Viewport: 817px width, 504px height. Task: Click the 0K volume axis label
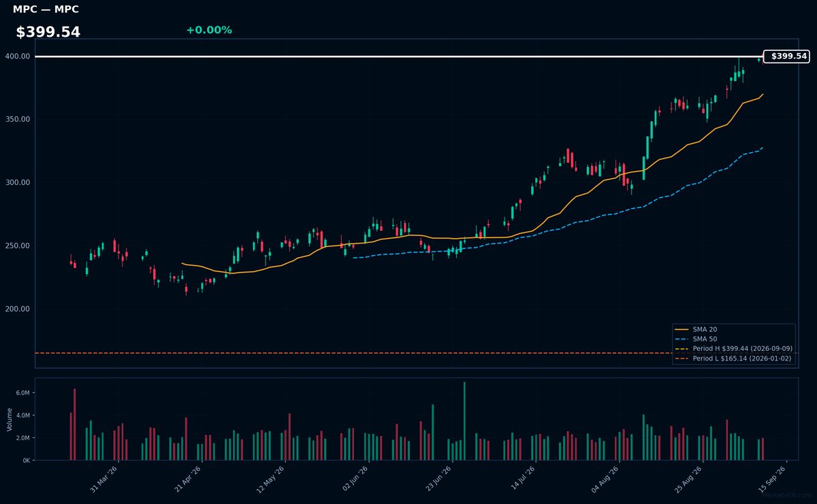coord(26,460)
